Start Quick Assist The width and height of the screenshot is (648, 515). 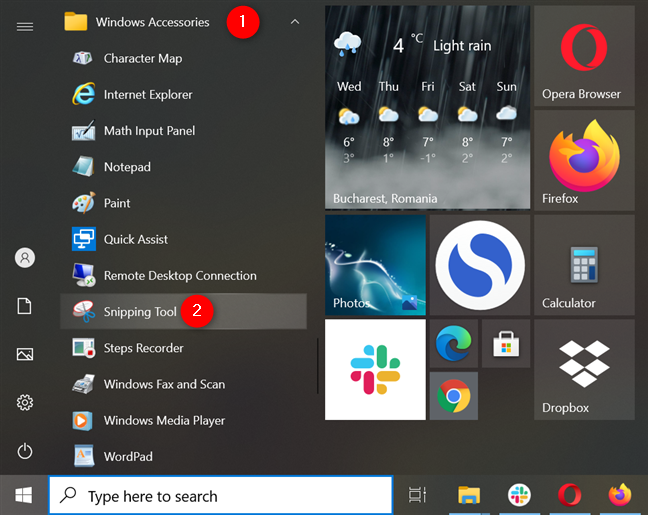pyautogui.click(x=183, y=239)
